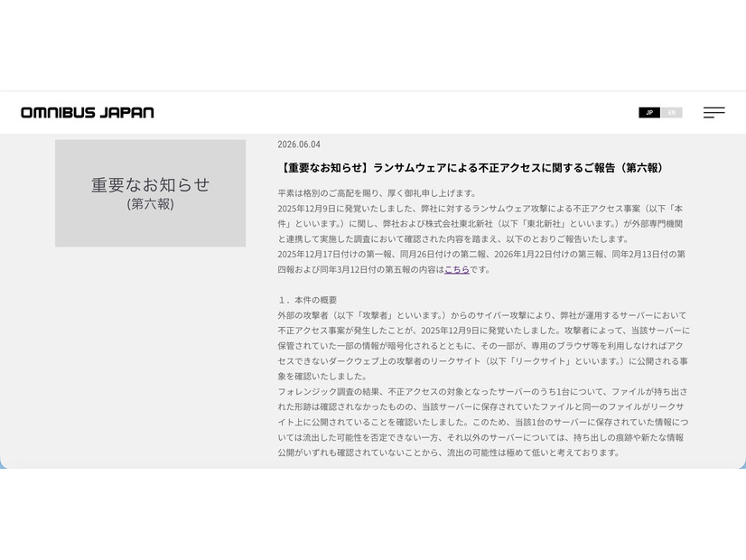Click the paragraph starting フォレンジック調査の結果

click(x=483, y=422)
